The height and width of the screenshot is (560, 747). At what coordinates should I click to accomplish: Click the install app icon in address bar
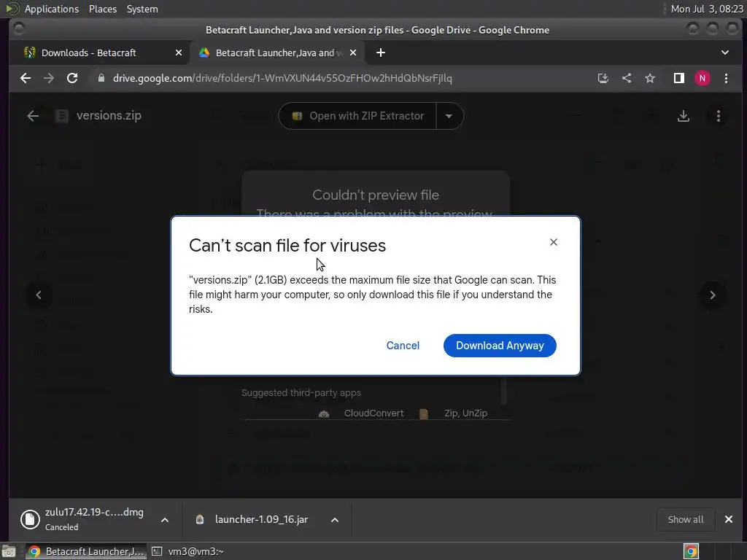(603, 79)
